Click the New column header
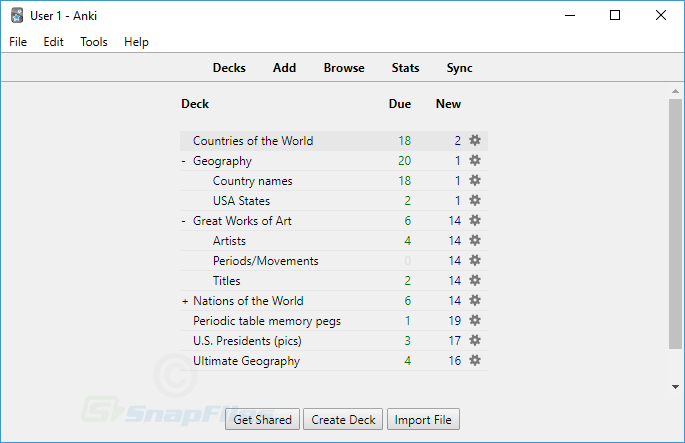 (448, 104)
